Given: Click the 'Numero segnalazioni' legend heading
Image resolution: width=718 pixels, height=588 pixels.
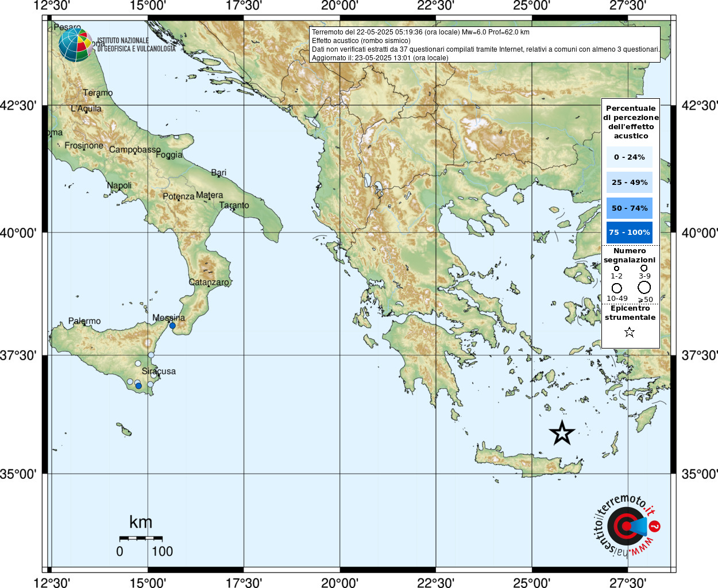Looking at the screenshot, I should pos(630,256).
